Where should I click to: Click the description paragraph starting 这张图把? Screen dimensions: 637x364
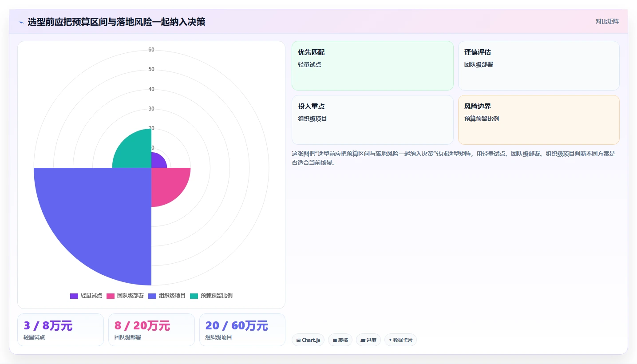(x=453, y=158)
